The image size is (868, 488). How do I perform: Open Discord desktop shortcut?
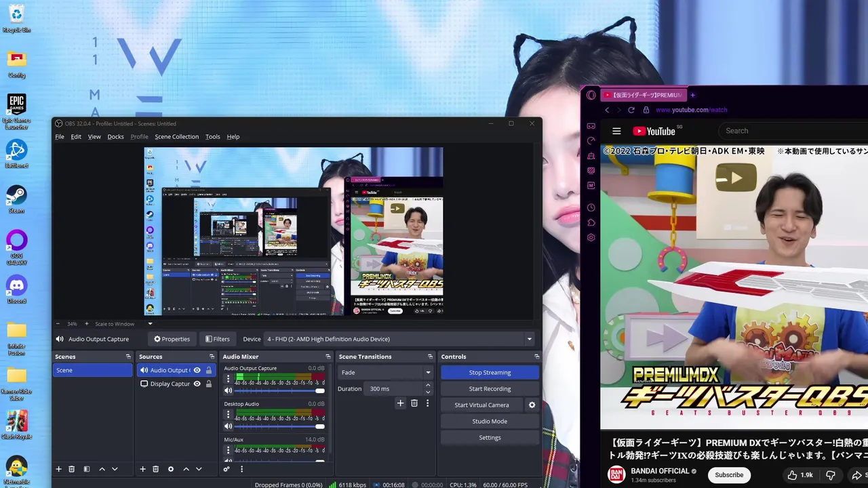pos(16,289)
